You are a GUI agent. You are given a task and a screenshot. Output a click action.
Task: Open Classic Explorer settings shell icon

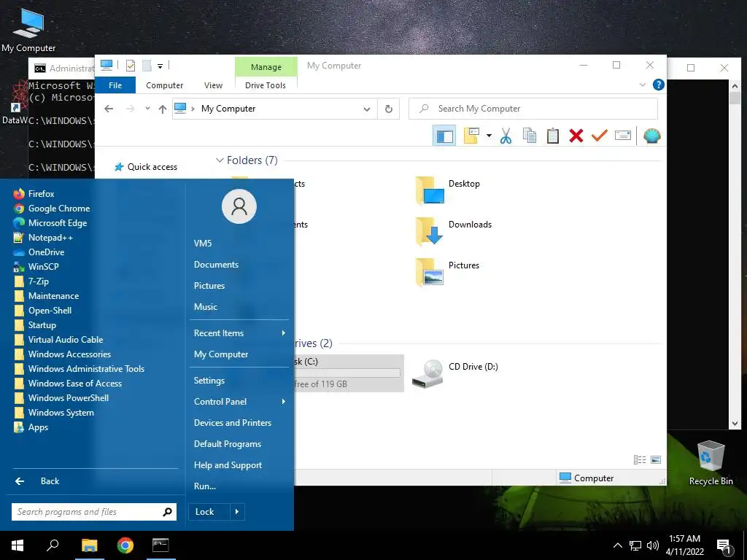pyautogui.click(x=651, y=136)
